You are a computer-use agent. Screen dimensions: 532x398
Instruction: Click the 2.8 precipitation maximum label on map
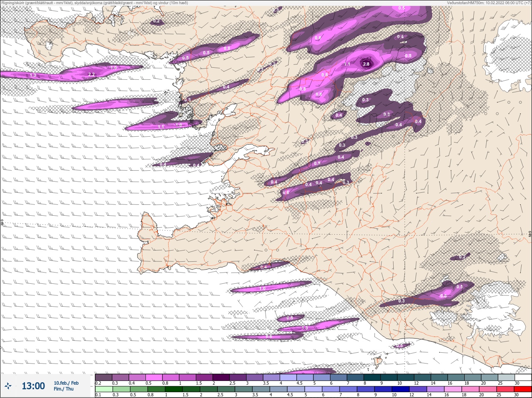tap(366, 64)
